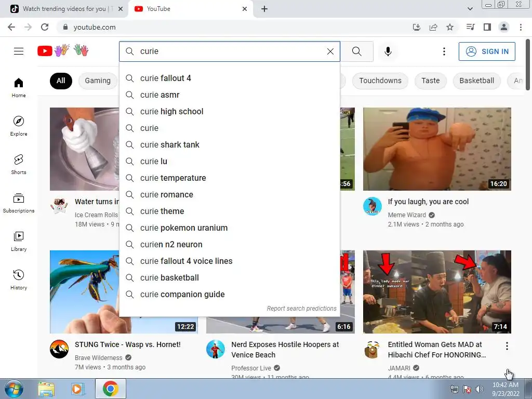
Task: Open 'Nerd Exposes Hostile Hoopers' video title
Action: pyautogui.click(x=285, y=350)
